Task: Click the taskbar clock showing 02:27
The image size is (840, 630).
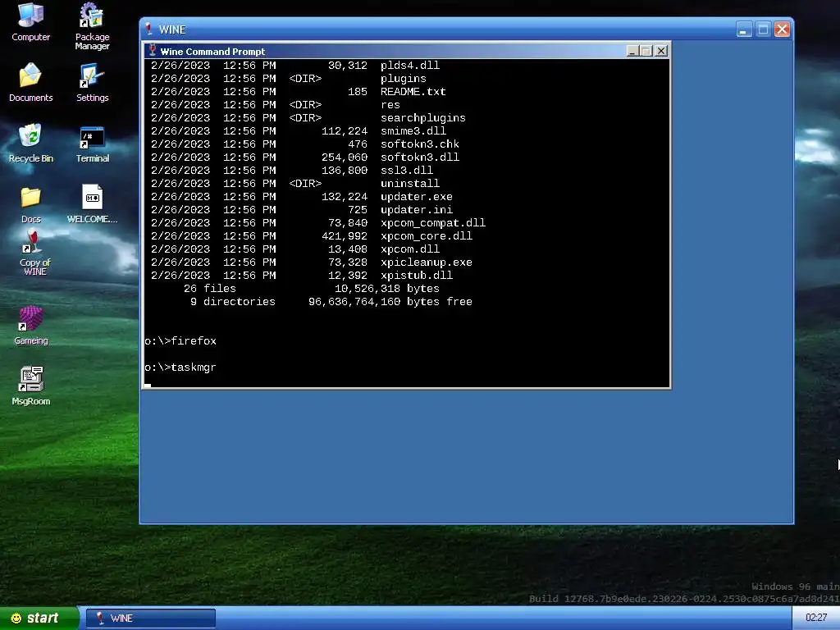Action: [816, 618]
